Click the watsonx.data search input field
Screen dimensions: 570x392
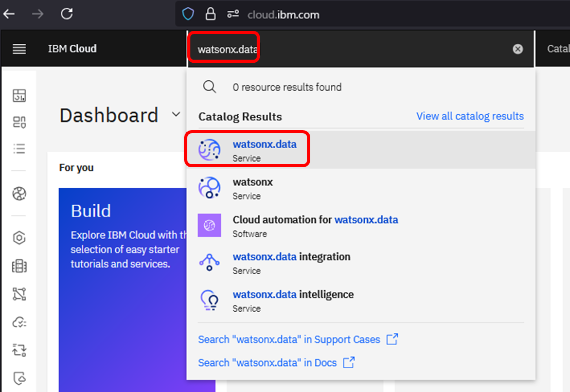350,49
